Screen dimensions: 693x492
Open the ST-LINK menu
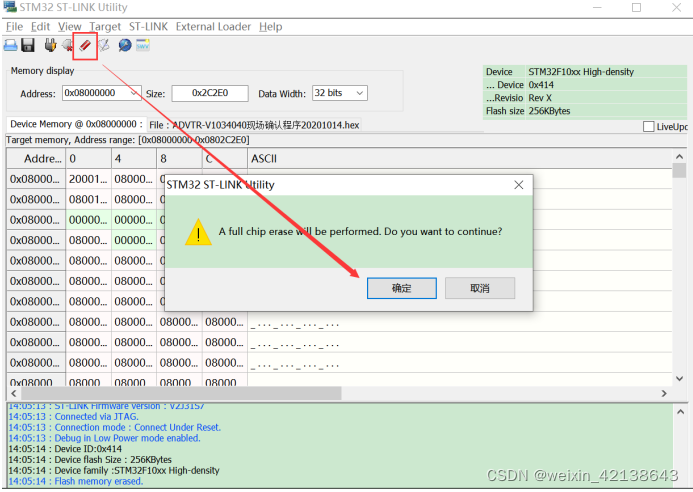148,27
